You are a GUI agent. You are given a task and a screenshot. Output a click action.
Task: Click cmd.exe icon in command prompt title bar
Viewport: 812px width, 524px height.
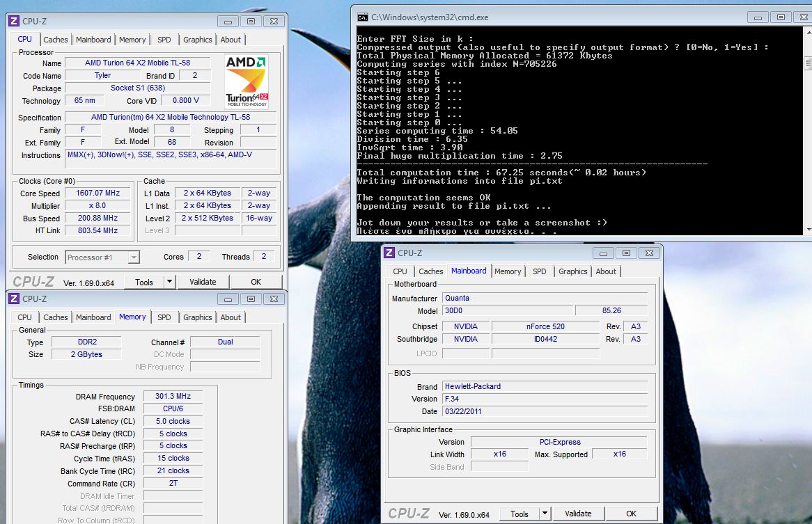point(363,17)
